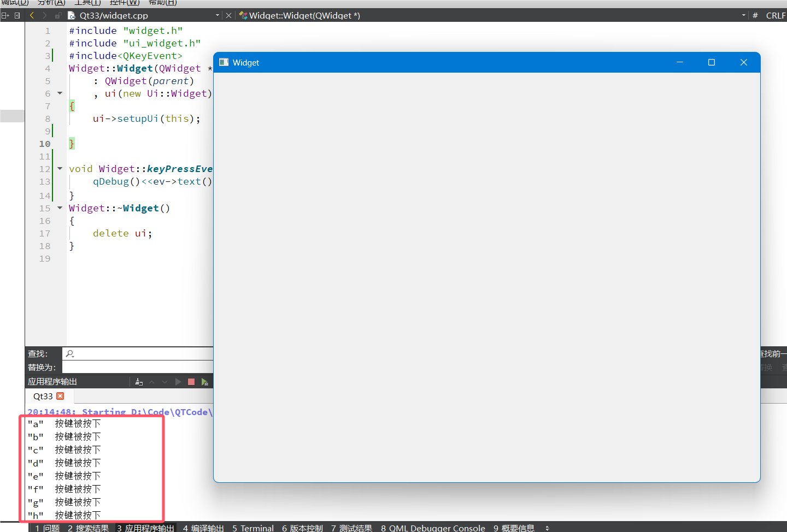787x532 pixels.
Task: Click the #include<QKeyEvent> code line
Action: [126, 56]
